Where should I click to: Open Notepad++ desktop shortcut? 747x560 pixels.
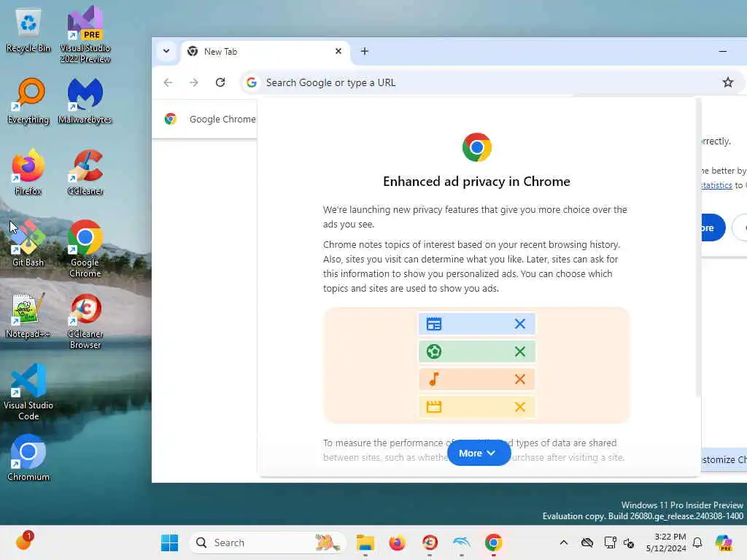28,315
